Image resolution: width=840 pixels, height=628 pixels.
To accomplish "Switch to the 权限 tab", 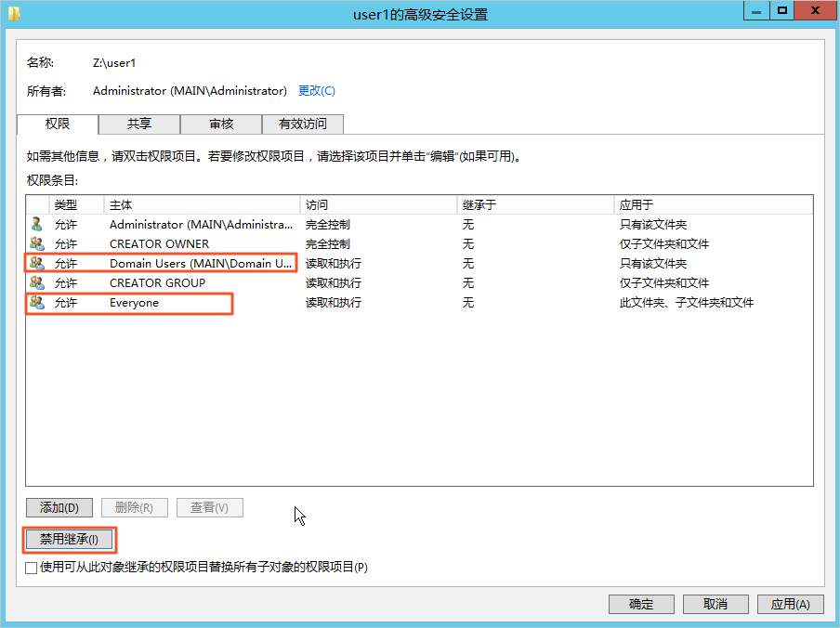I will pos(58,124).
